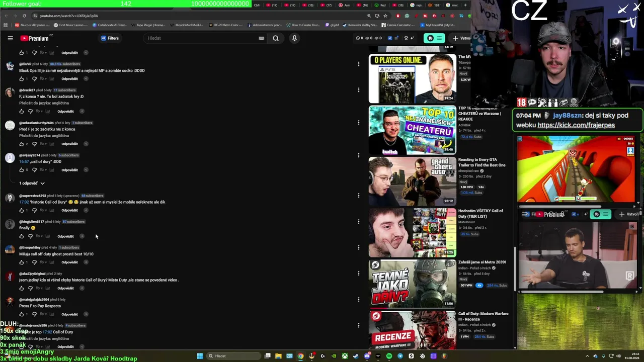Viewport: 644px width, 362px height.
Task: Dislike the @sebastiankurthy2604 comment
Action: (x=34, y=144)
